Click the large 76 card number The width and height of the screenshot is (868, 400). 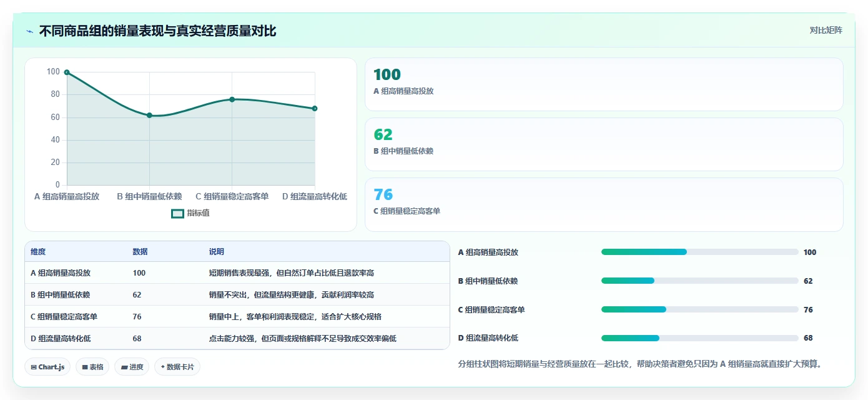point(383,195)
